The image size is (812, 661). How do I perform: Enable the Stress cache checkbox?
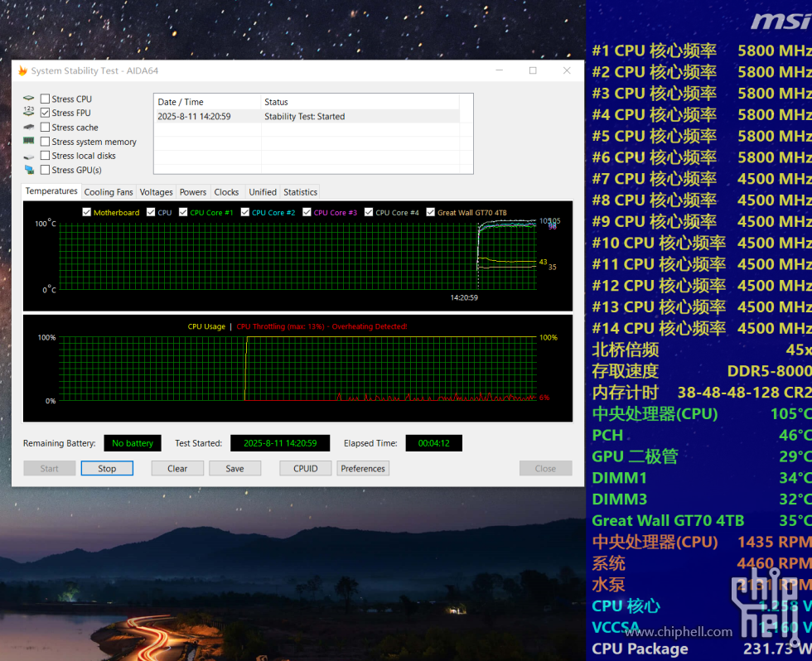(45, 127)
